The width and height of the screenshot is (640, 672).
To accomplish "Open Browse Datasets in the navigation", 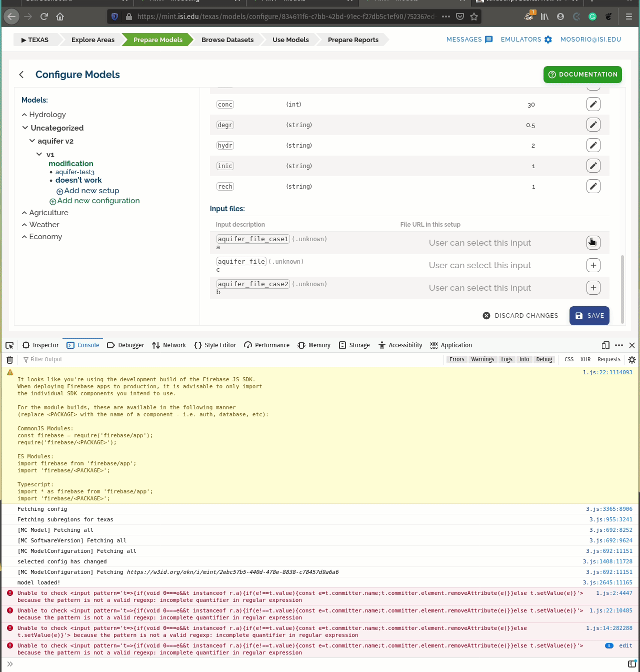I will 227,40.
